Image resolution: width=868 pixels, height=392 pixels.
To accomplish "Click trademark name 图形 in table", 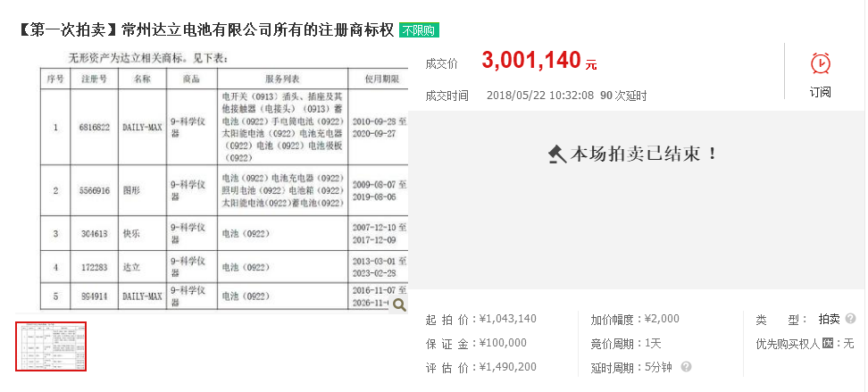I will click(x=131, y=190).
